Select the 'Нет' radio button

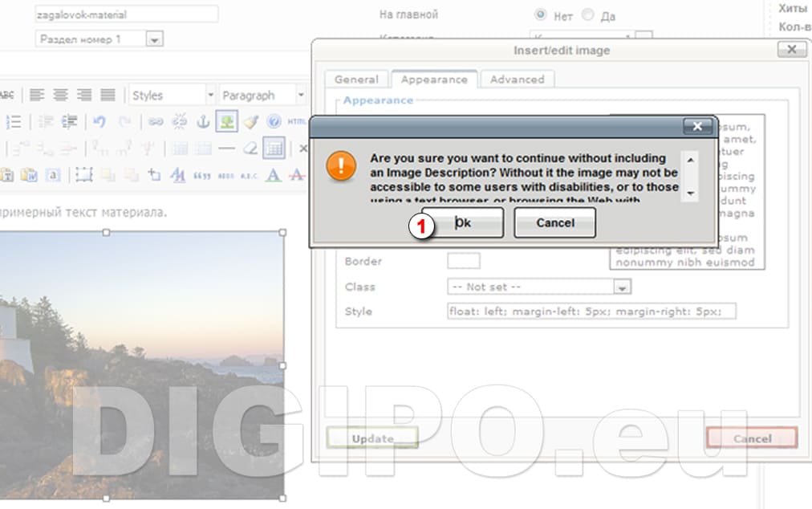540,14
